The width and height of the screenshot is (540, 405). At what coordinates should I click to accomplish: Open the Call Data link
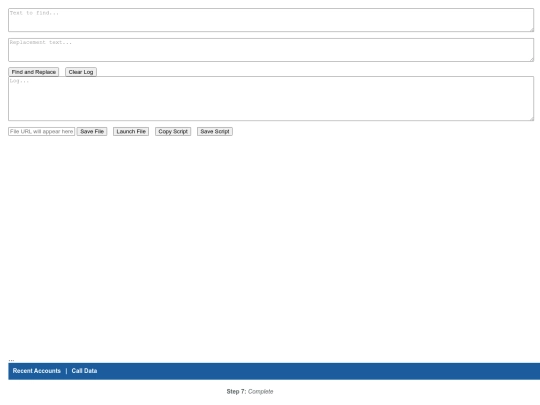pos(84,371)
